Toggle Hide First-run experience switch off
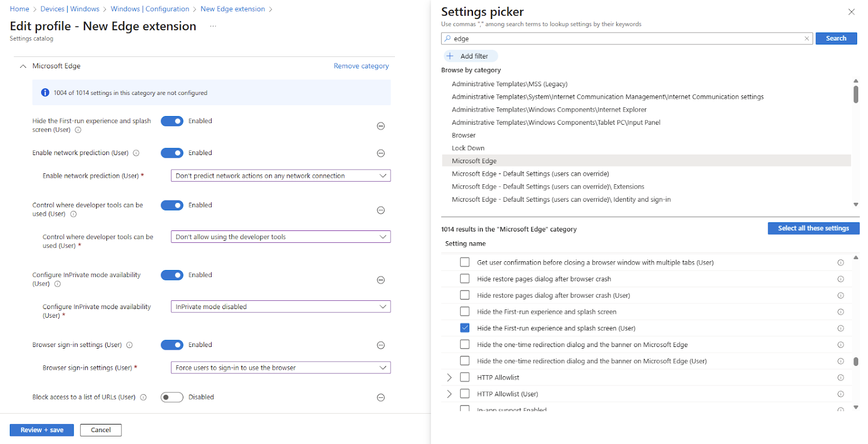Image resolution: width=868 pixels, height=444 pixels. (x=172, y=121)
